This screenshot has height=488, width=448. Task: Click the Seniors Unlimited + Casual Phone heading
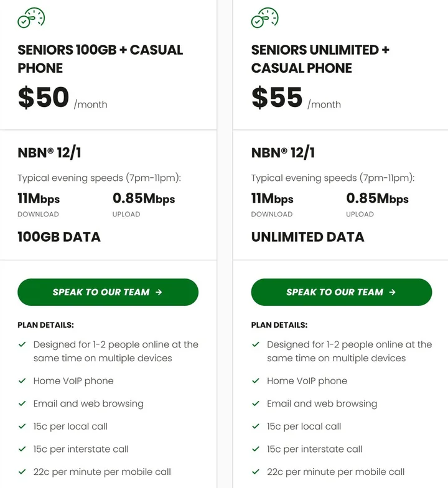click(320, 58)
